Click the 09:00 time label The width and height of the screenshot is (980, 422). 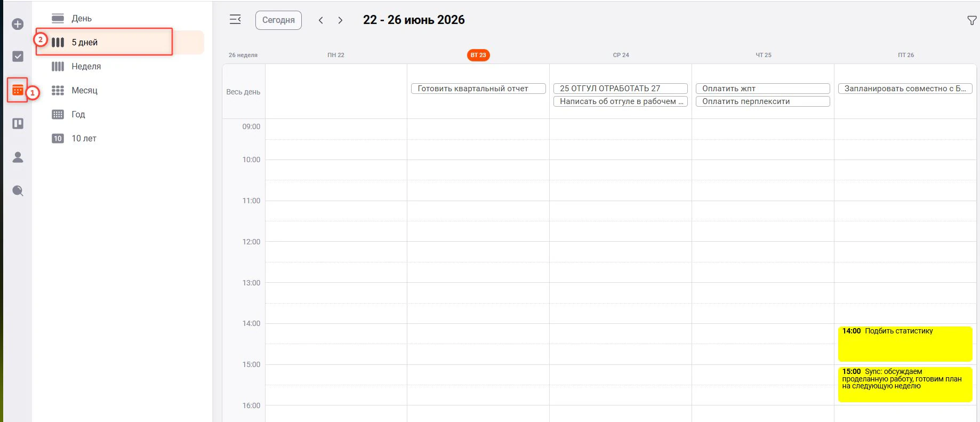coord(251,127)
